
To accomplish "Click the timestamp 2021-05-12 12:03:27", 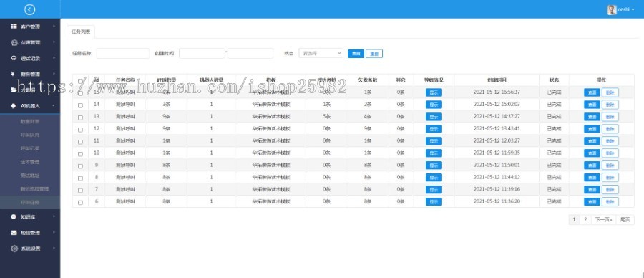I will coord(497,140).
